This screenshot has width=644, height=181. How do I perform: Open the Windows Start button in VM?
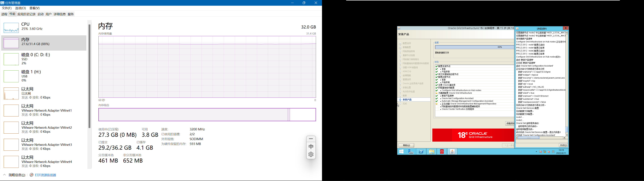tap(401, 152)
